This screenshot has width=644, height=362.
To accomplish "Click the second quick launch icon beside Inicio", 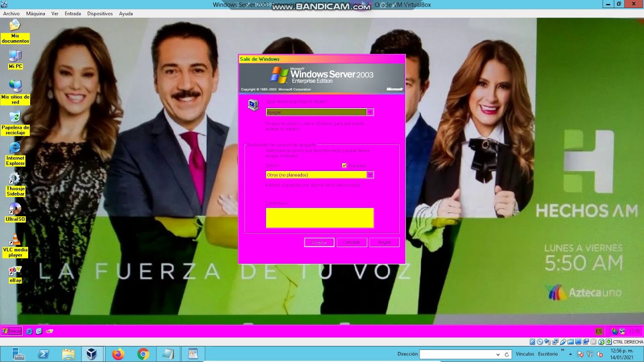I will point(39,331).
